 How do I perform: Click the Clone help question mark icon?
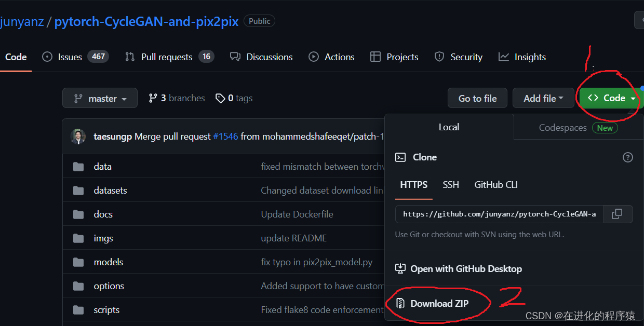point(628,157)
